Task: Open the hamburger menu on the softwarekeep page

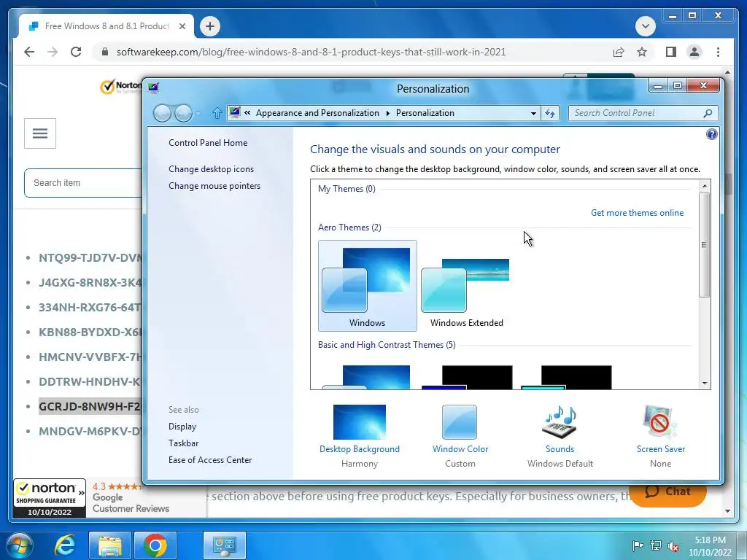Action: click(x=40, y=133)
